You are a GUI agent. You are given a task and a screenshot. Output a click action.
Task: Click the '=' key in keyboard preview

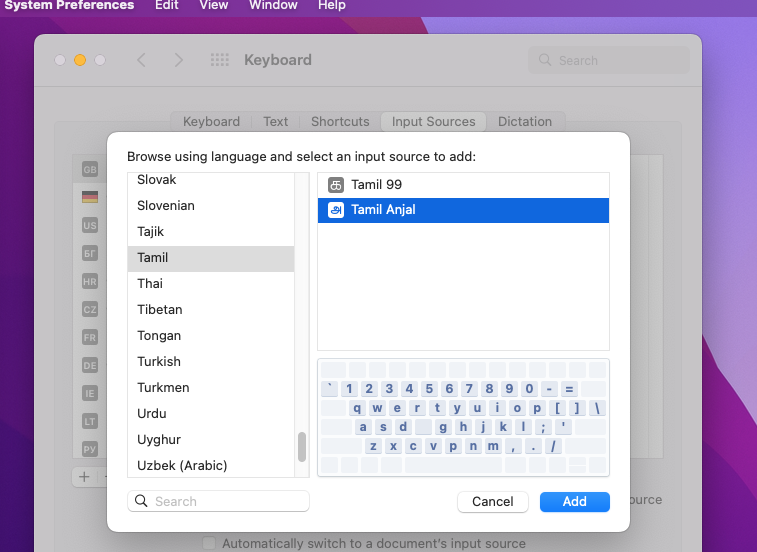tap(569, 389)
